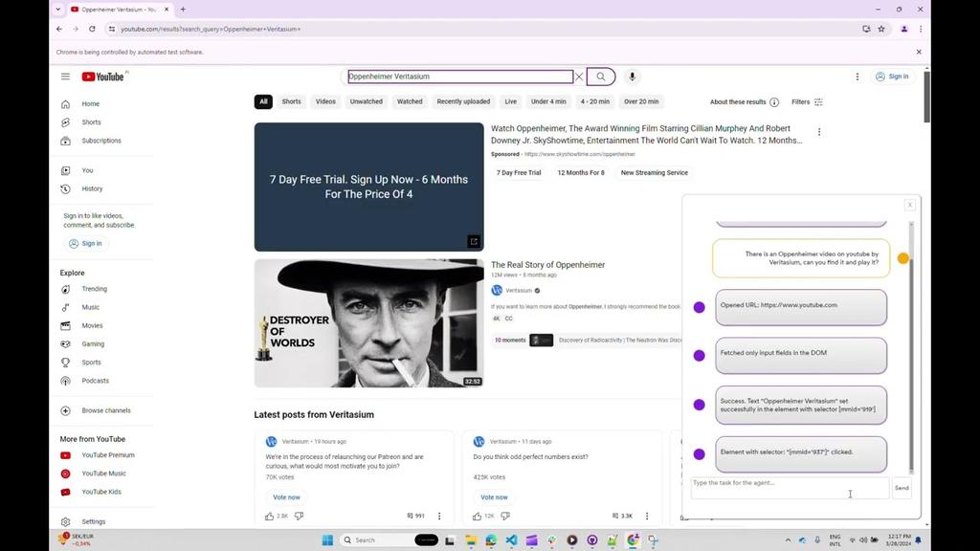This screenshot has width=980, height=551.
Task: Select the Shorts filter chip
Action: [291, 101]
